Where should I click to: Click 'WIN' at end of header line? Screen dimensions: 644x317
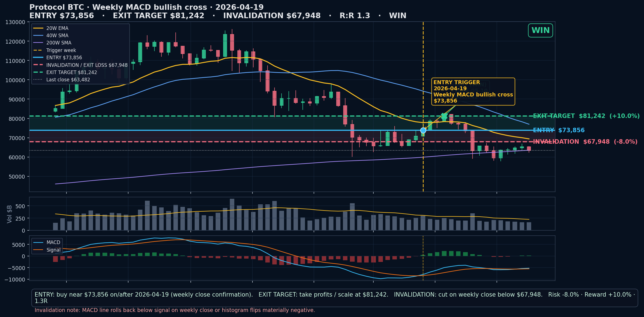pos(398,16)
